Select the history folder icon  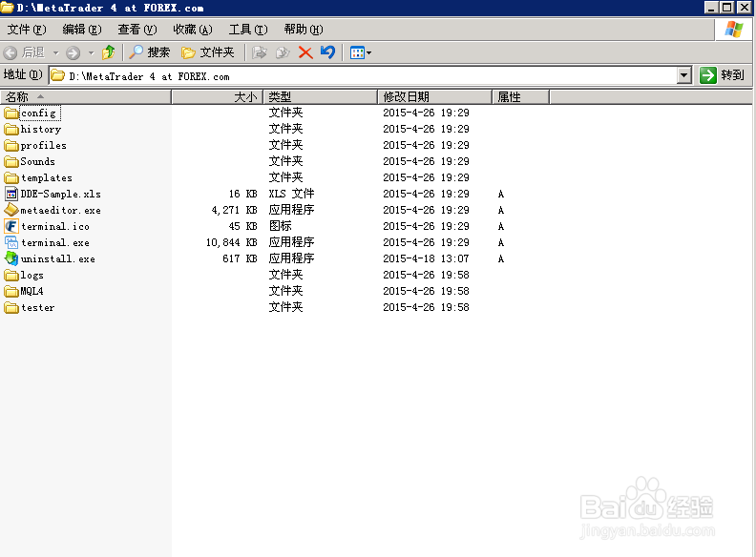11,129
